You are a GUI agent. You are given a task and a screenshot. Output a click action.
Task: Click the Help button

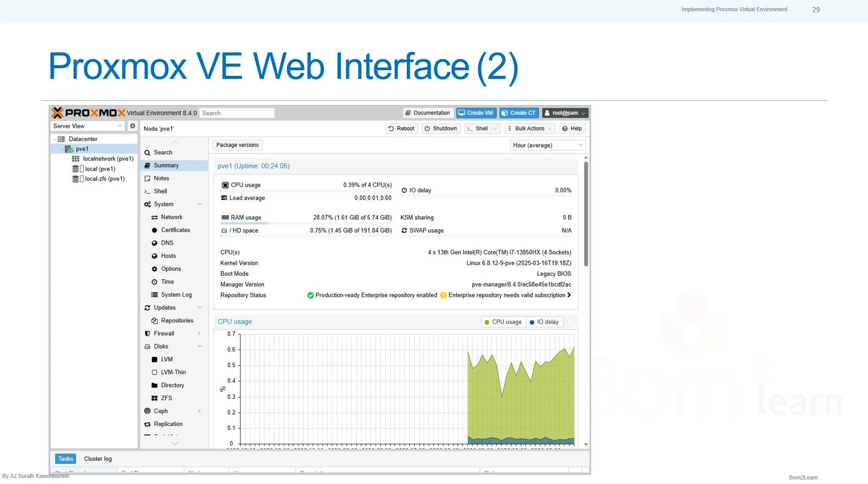pos(572,129)
